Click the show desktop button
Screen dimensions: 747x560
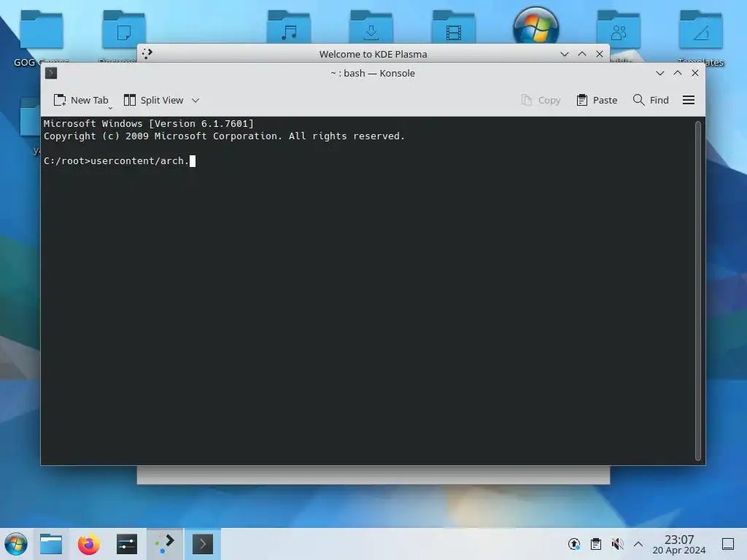(x=728, y=544)
